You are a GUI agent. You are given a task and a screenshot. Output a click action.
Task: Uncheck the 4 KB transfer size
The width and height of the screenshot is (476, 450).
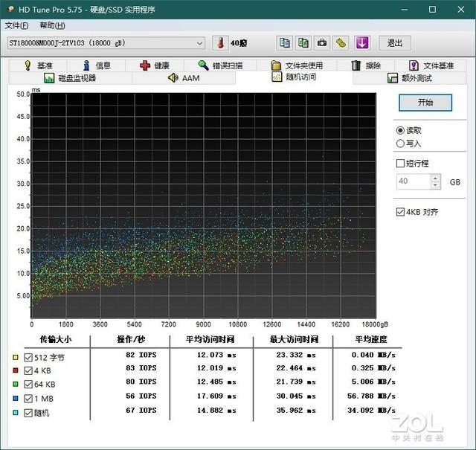28,370
